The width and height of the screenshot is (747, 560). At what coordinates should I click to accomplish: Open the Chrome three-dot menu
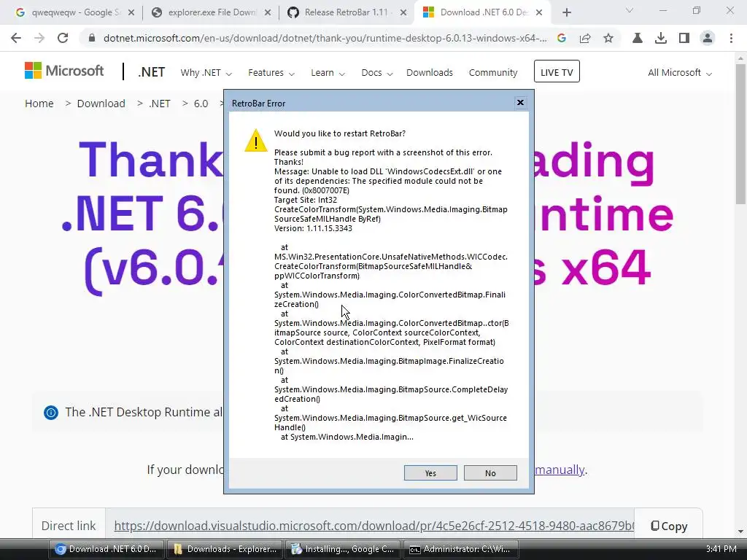[731, 38]
